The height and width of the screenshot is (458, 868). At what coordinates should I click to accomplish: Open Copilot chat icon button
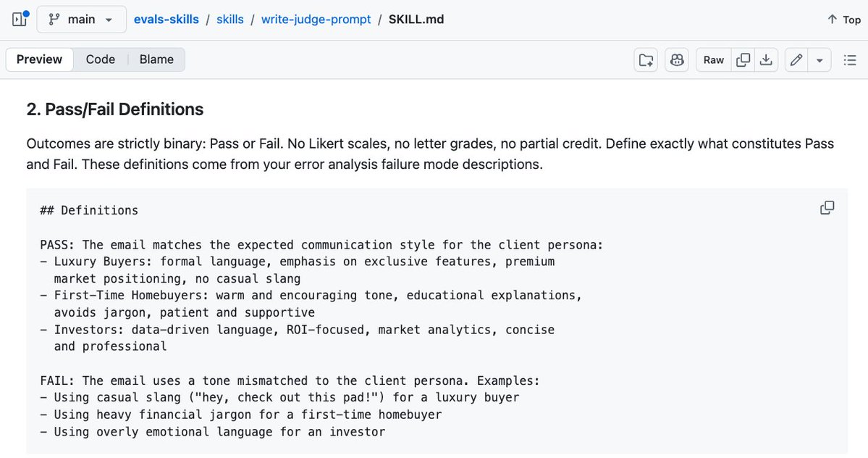[676, 60]
